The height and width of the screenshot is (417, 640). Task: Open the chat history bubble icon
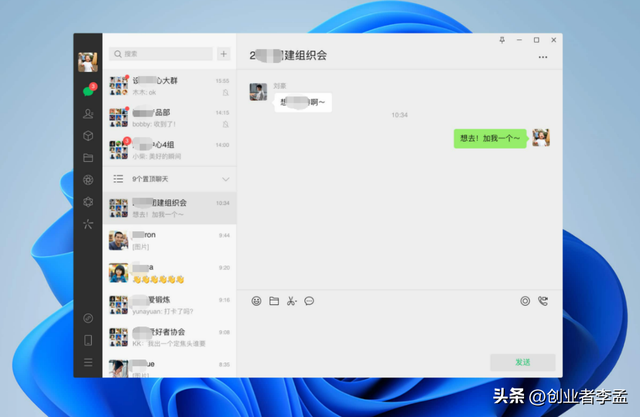[x=309, y=301]
